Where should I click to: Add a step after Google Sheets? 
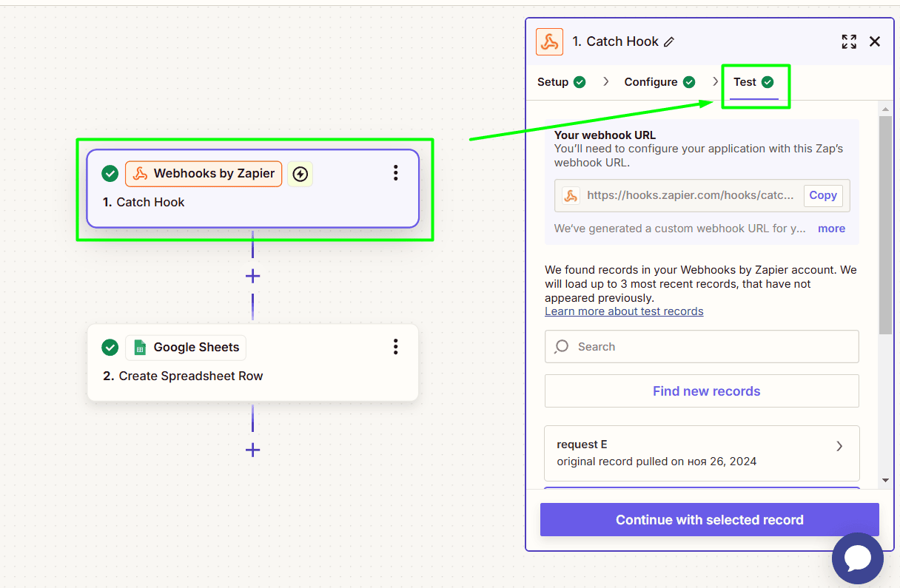[252, 450]
